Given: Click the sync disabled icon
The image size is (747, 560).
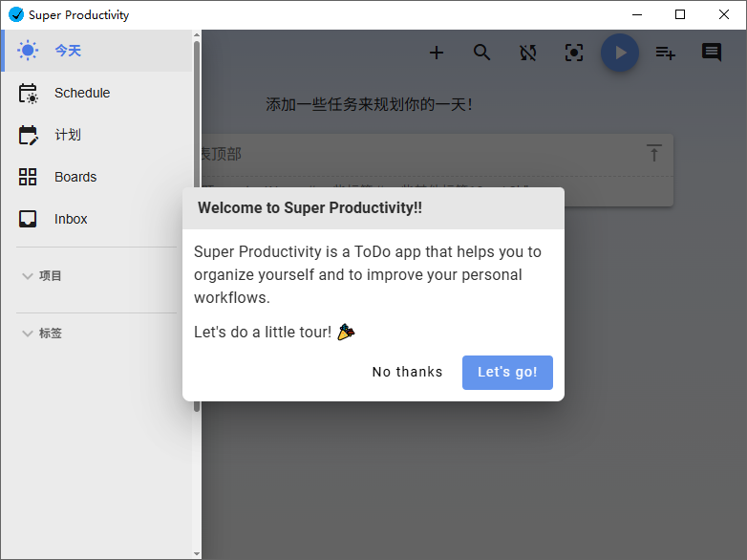Looking at the screenshot, I should [528, 53].
